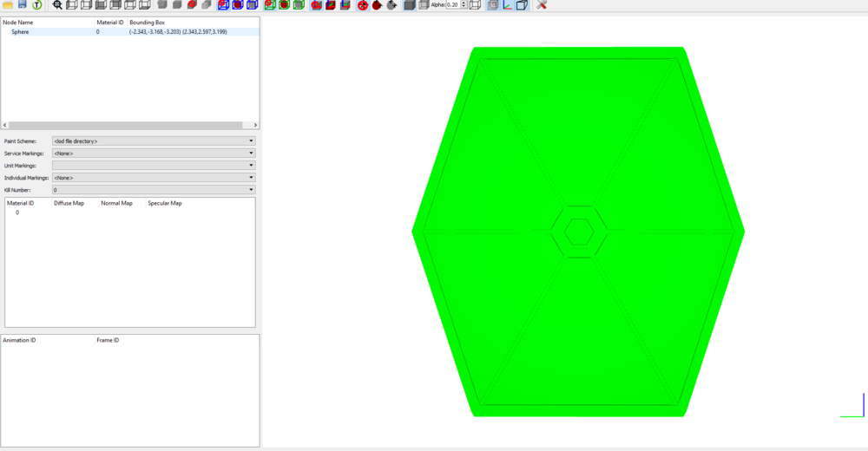Select the red cube with colored axes icon

331,5
